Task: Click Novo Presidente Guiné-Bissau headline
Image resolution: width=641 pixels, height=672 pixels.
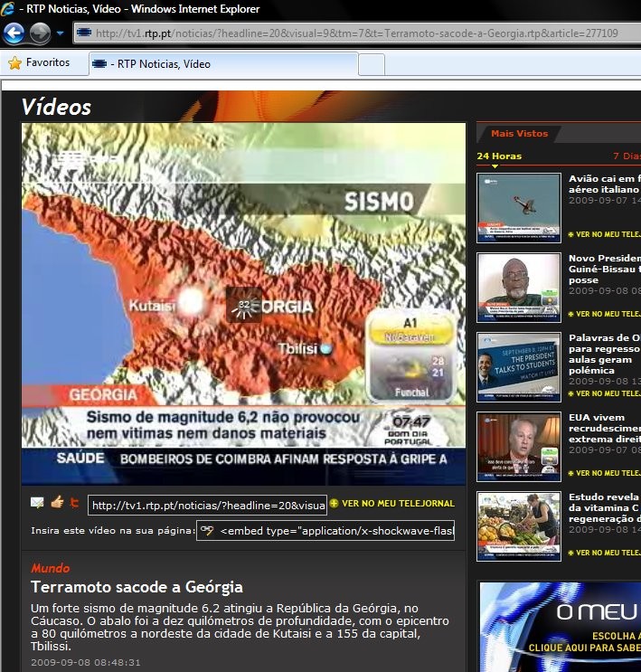Action: pyautogui.click(x=605, y=270)
